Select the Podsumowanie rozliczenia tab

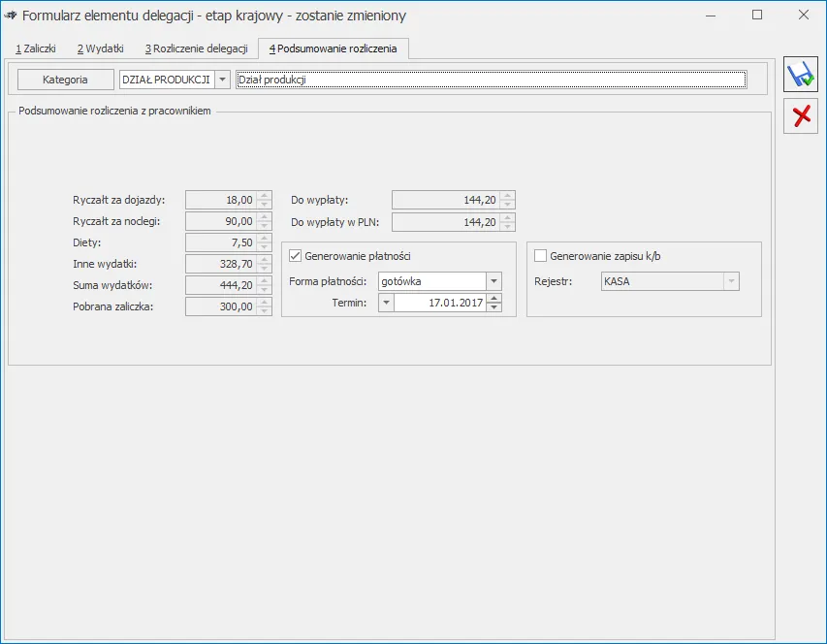point(333,48)
